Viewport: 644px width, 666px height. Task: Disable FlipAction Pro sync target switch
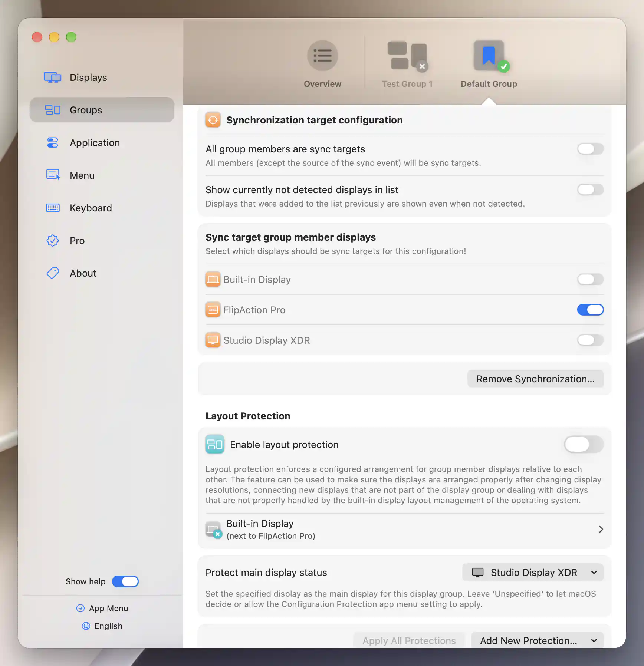click(x=590, y=310)
